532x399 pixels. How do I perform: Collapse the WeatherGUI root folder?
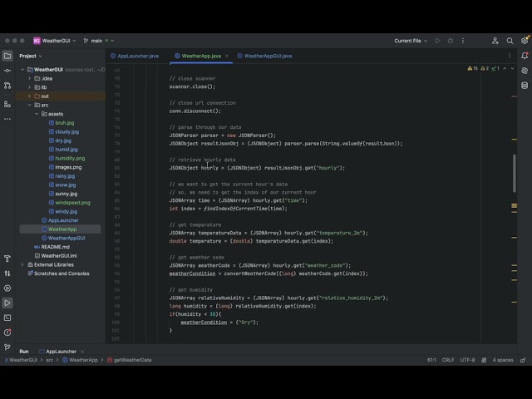(x=22, y=70)
